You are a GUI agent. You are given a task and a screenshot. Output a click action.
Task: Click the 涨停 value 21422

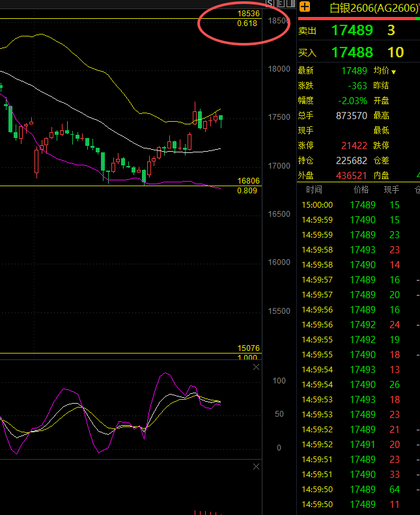click(x=354, y=145)
